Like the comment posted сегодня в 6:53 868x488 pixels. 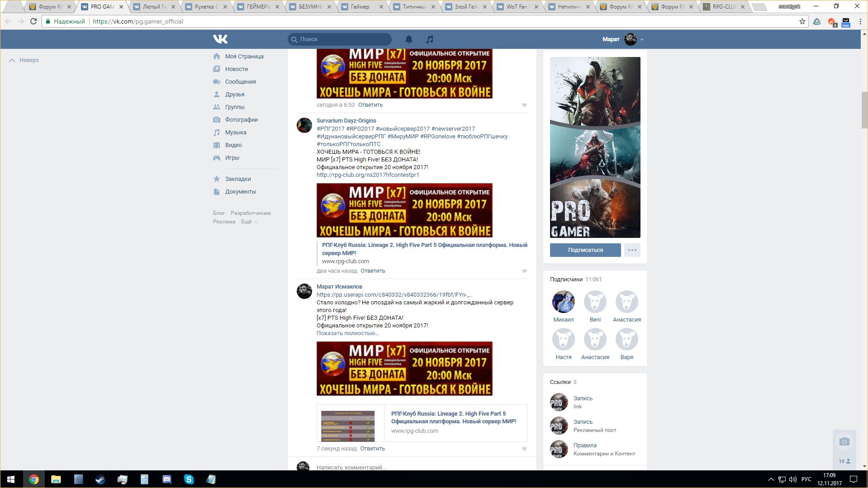(x=524, y=105)
